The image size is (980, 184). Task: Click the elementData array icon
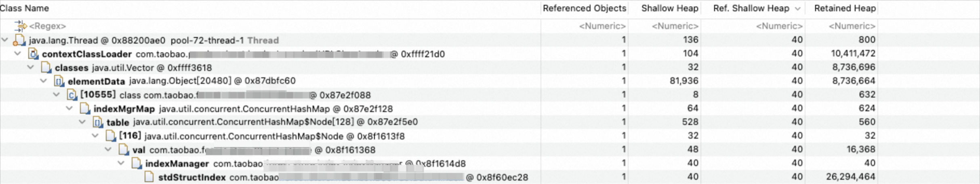point(59,81)
